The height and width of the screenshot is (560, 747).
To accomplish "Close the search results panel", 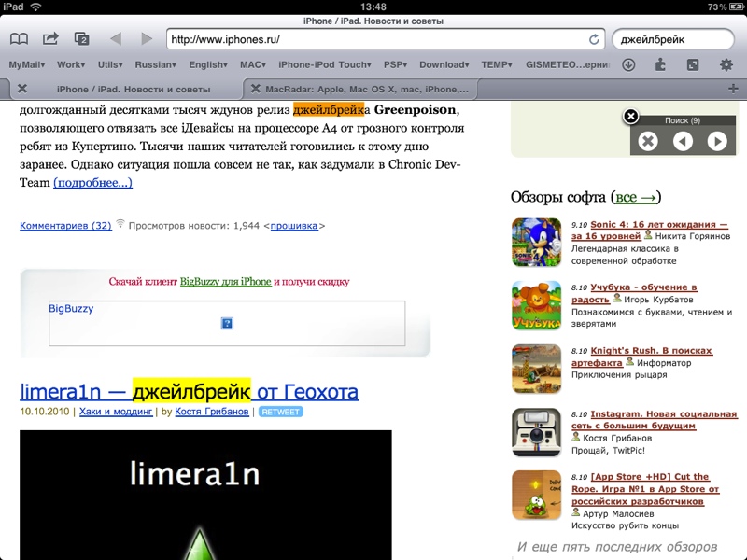I will click(x=631, y=116).
